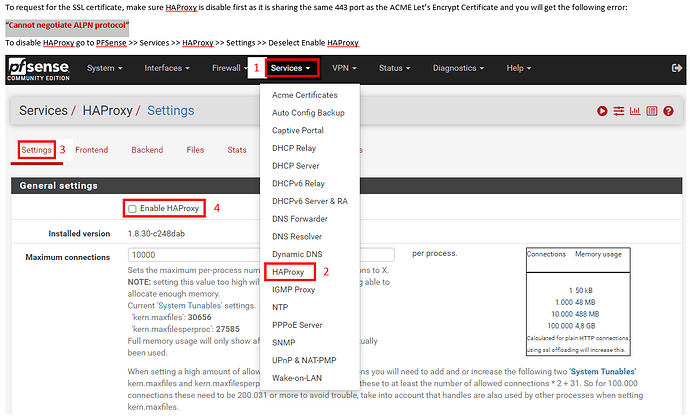This screenshot has width=690, height=418.
Task: Switch to the Frontend tab
Action: click(92, 150)
